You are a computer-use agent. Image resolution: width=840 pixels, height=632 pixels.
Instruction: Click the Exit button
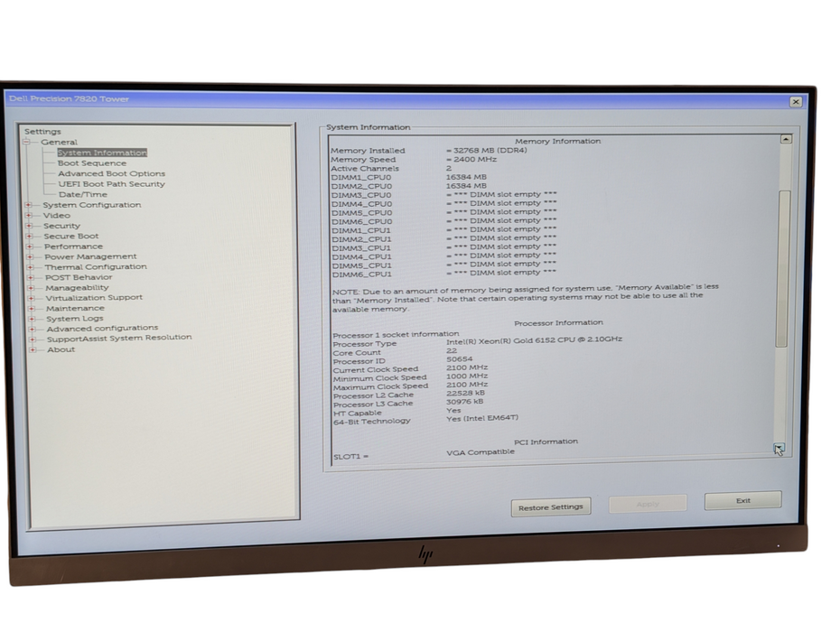click(x=743, y=501)
